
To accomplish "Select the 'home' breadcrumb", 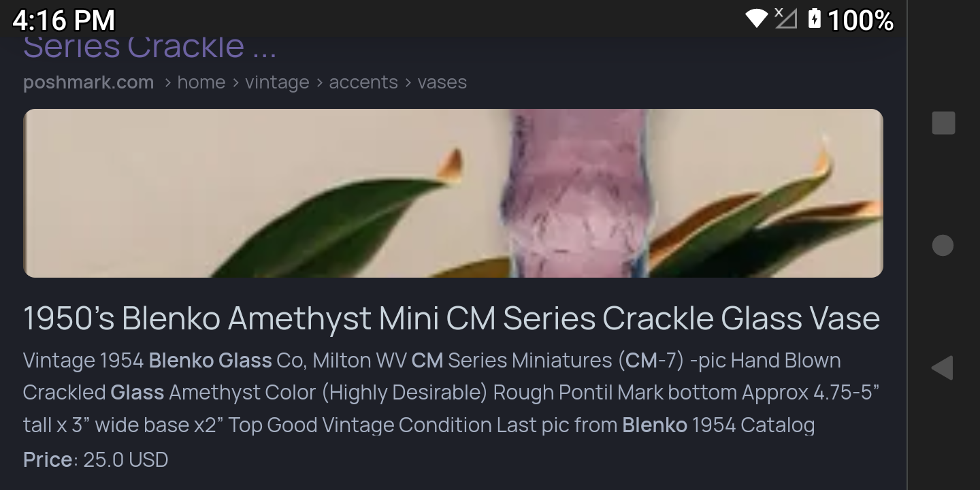I will [x=201, y=82].
